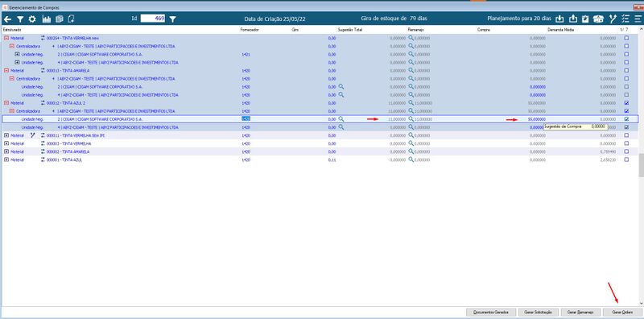Click the highlighted Fornecedor cell in the selected row

click(246, 118)
